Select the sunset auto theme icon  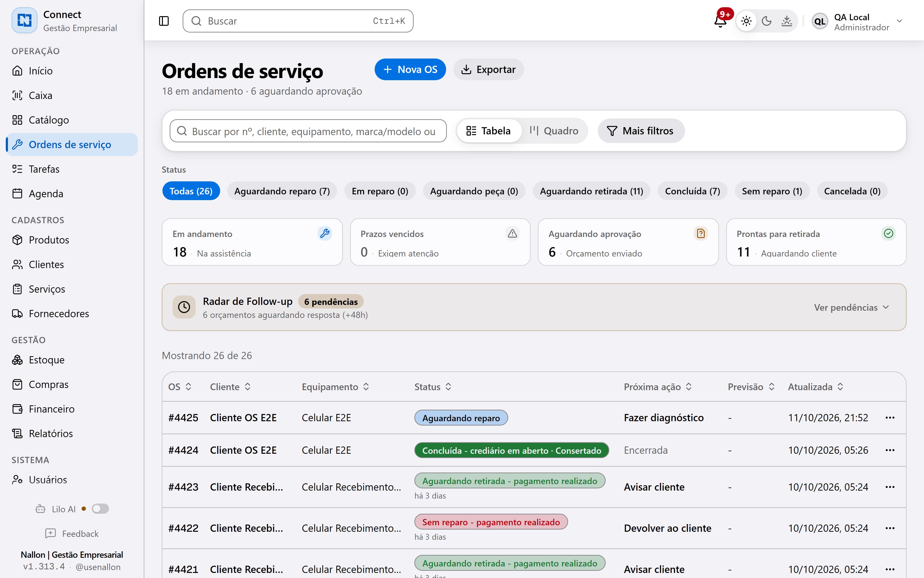coord(787,21)
